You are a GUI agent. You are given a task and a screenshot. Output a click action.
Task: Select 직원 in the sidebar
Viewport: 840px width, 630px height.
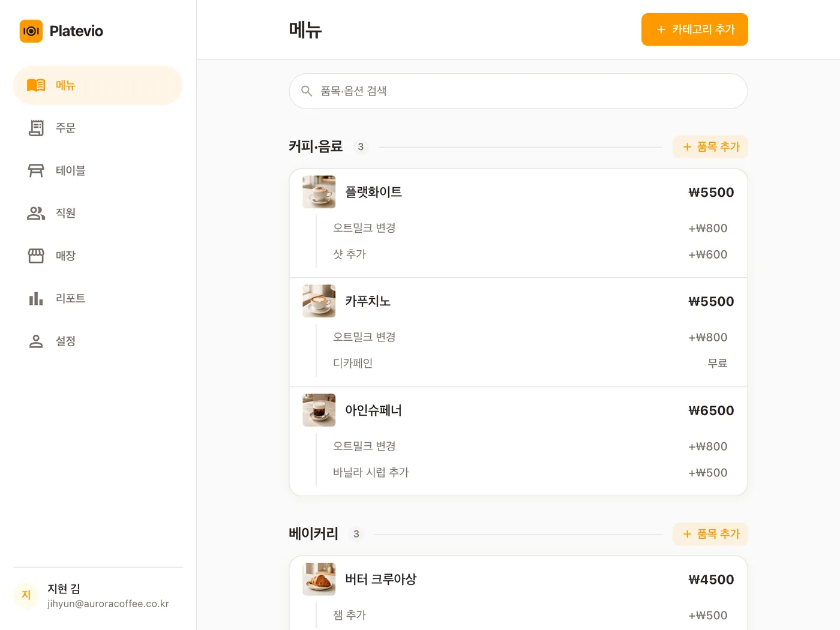click(x=98, y=213)
